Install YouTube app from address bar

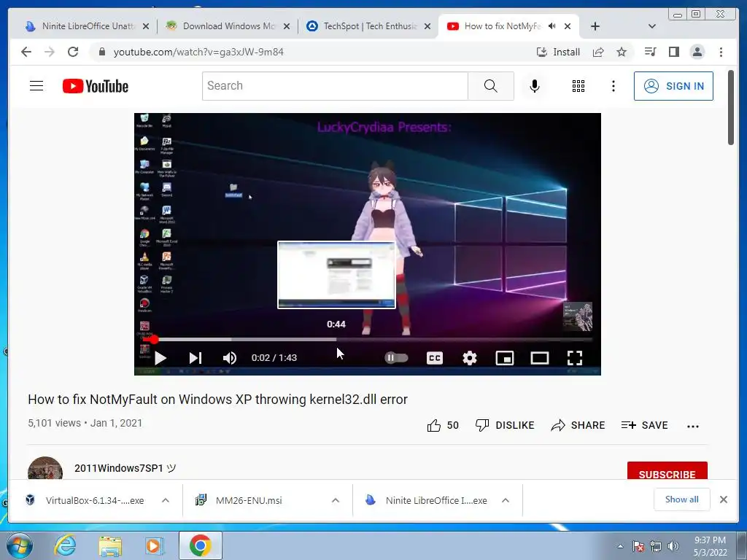tap(558, 52)
